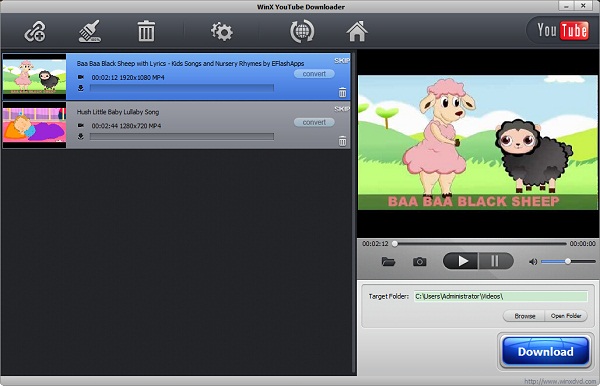
Task: Click the download arrow icon in the Hush Little Baby row
Action: 81,137
